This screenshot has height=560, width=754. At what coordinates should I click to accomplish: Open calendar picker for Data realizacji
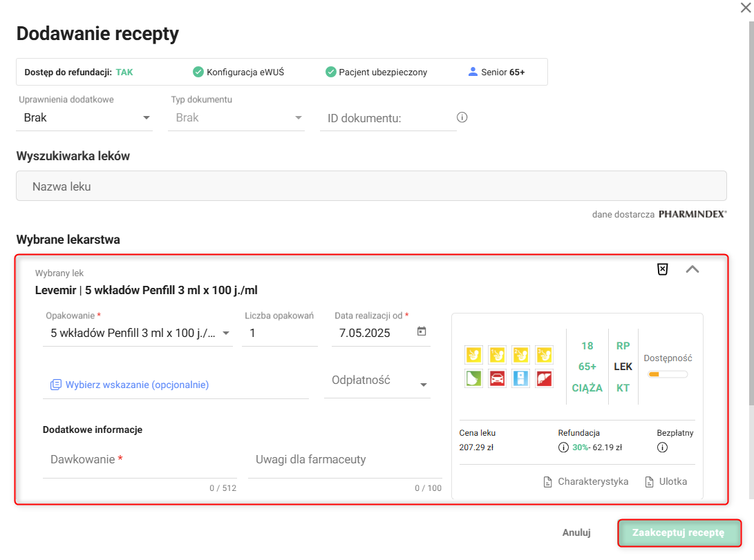pos(422,331)
